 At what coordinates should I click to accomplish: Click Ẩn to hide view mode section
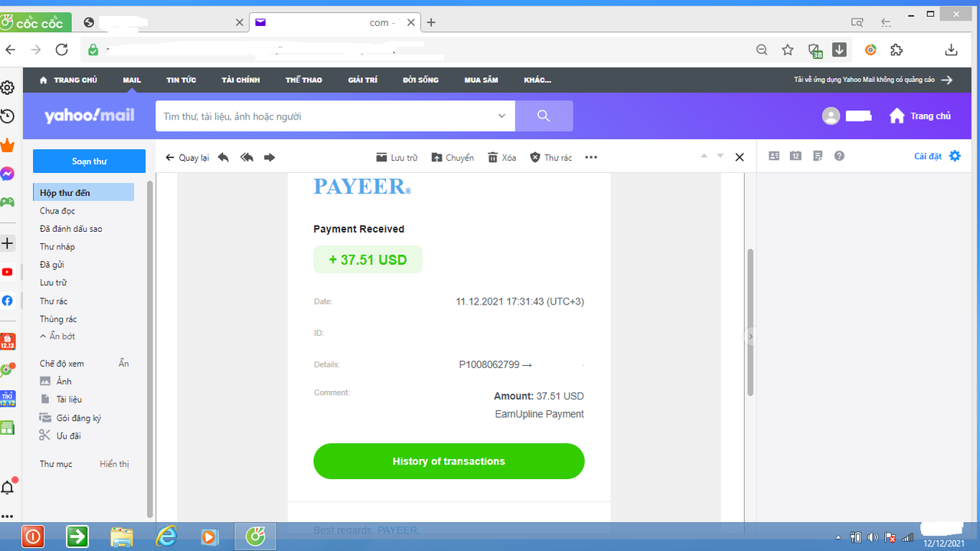[124, 364]
